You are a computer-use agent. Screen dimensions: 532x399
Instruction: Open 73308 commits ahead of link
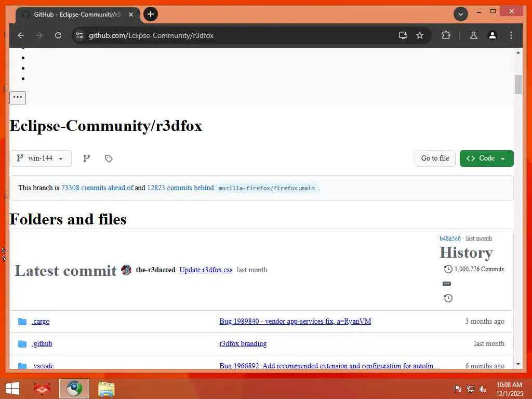(97, 188)
